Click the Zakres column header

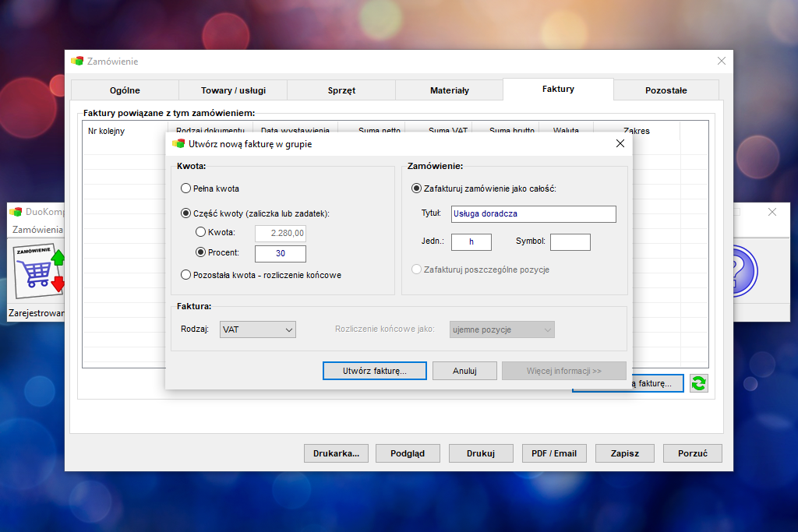click(x=637, y=131)
